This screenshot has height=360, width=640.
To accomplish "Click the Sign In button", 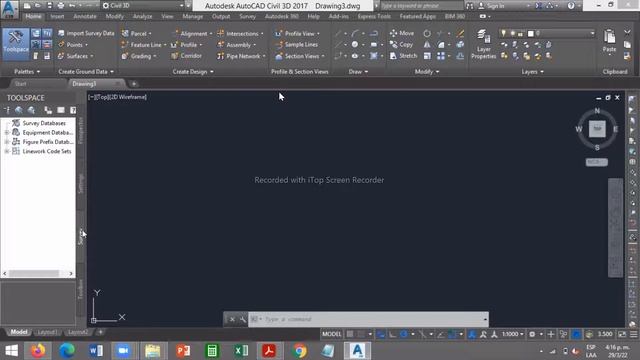I will (491, 6).
